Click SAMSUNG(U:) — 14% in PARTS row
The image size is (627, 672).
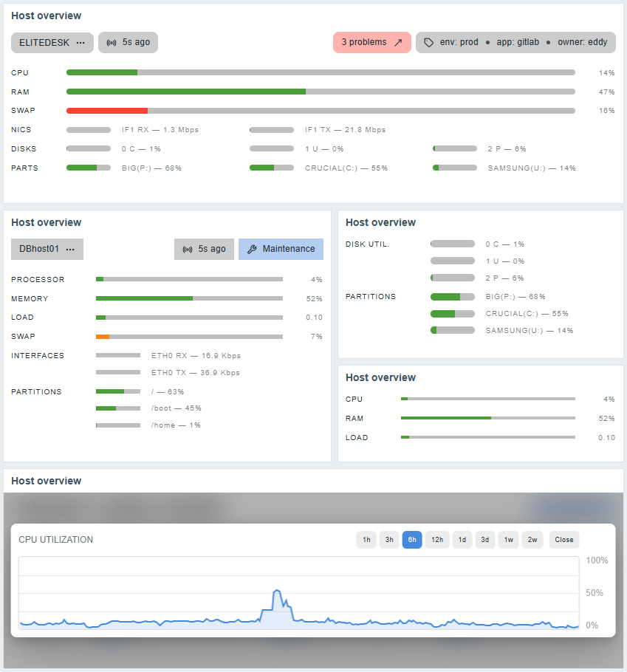tap(532, 168)
